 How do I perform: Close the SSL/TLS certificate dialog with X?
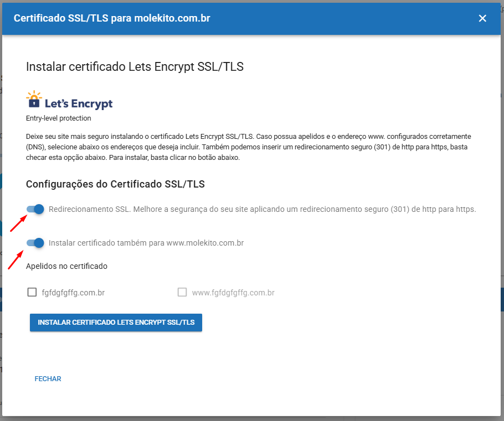point(482,18)
